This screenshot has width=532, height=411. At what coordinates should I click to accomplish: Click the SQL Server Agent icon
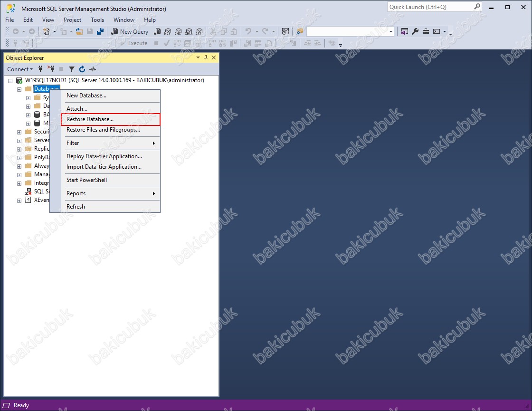(x=28, y=191)
